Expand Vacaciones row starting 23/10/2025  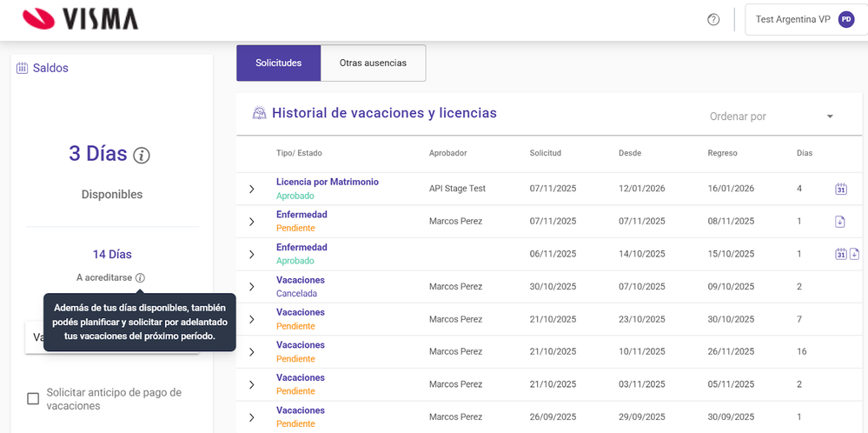click(x=252, y=319)
